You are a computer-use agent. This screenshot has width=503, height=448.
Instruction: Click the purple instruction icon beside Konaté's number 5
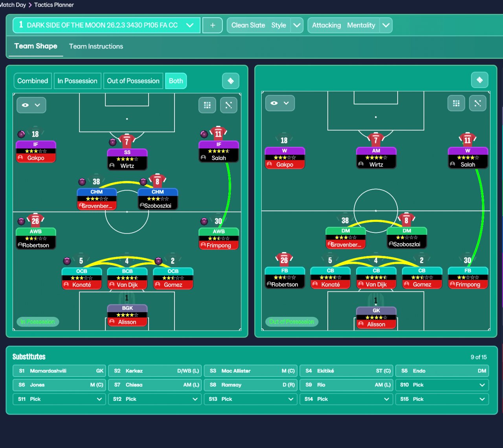[x=67, y=261]
